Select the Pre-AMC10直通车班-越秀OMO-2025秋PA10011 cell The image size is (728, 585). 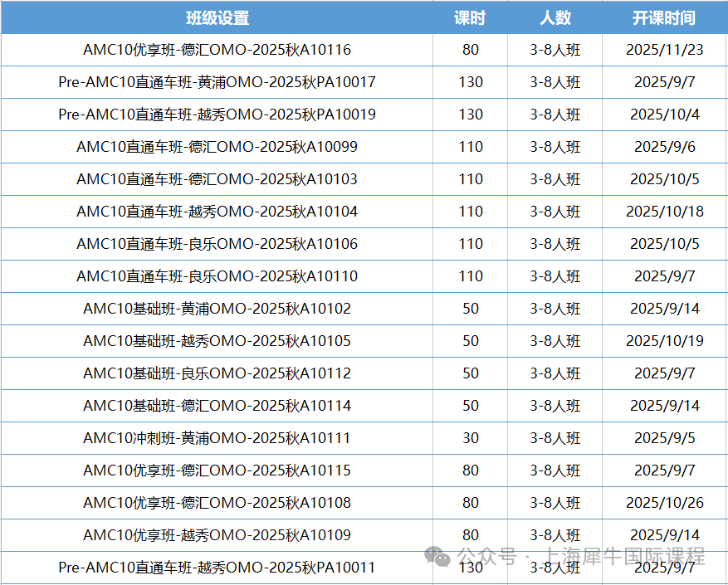point(217,568)
